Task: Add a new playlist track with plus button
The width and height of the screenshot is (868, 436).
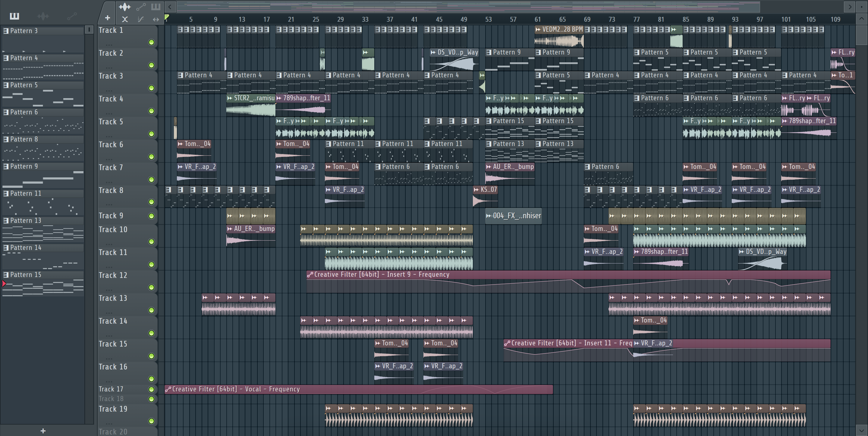Action: pyautogui.click(x=108, y=18)
